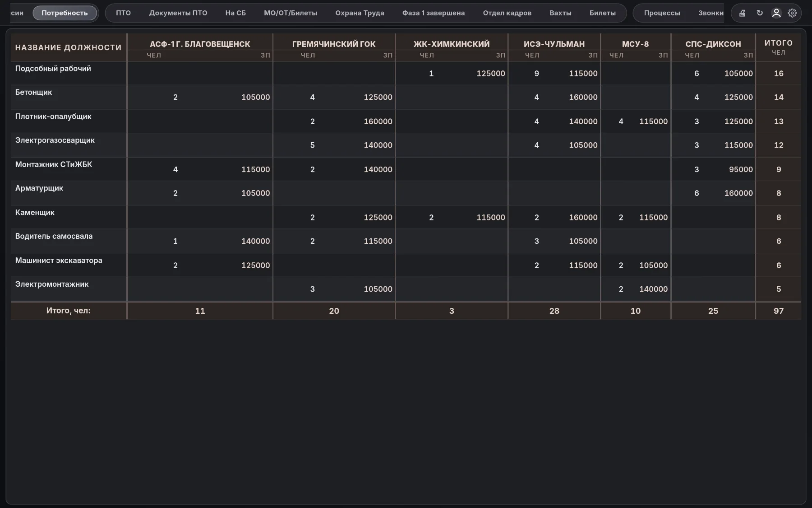
Task: Select the Монтажник СТиЖБК row name
Action: (54, 164)
